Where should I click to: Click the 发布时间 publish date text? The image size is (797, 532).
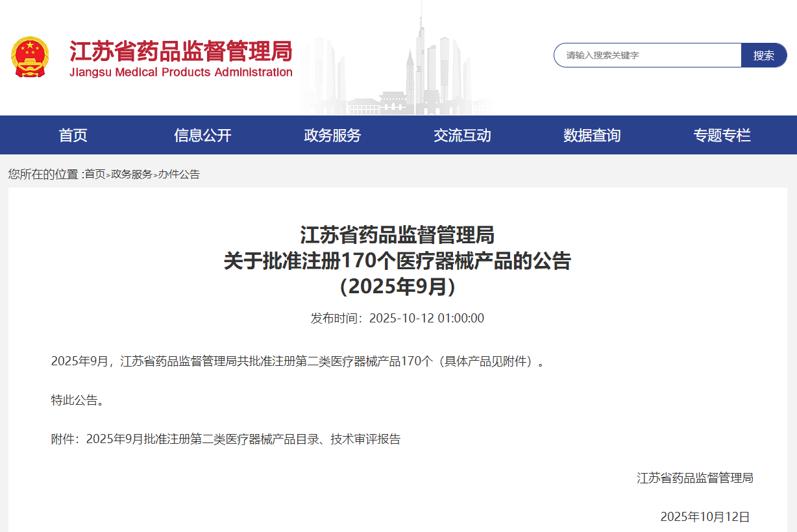[x=397, y=318]
